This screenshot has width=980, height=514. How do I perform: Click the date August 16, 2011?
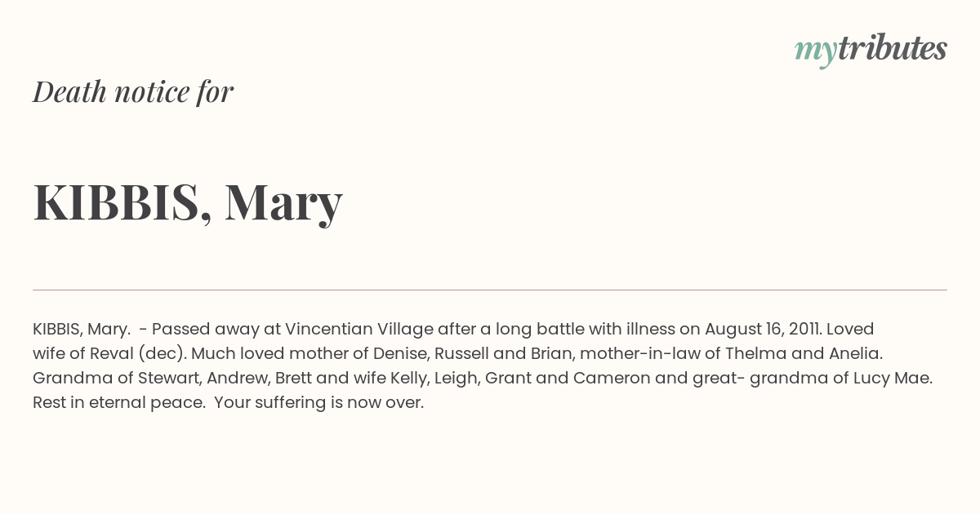[x=763, y=329]
